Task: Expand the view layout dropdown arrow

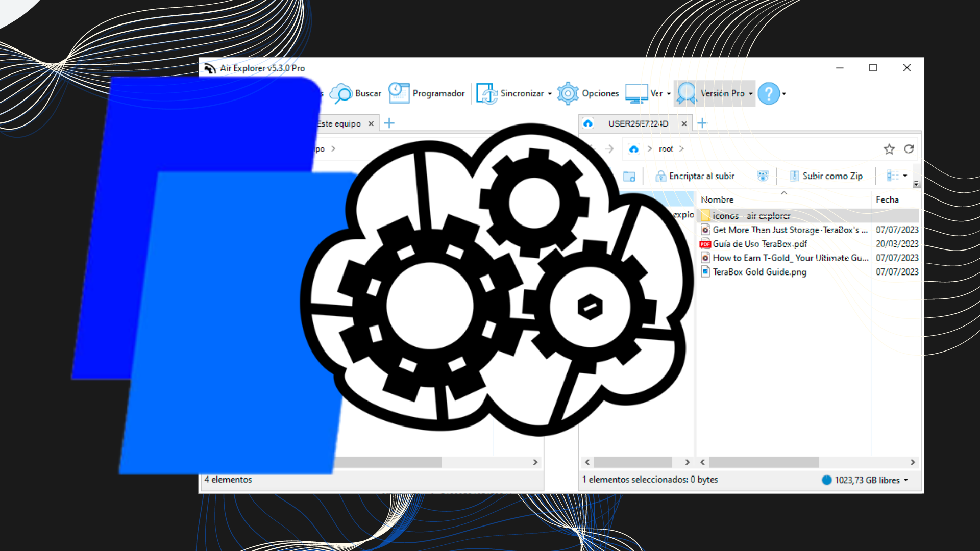Action: (905, 176)
